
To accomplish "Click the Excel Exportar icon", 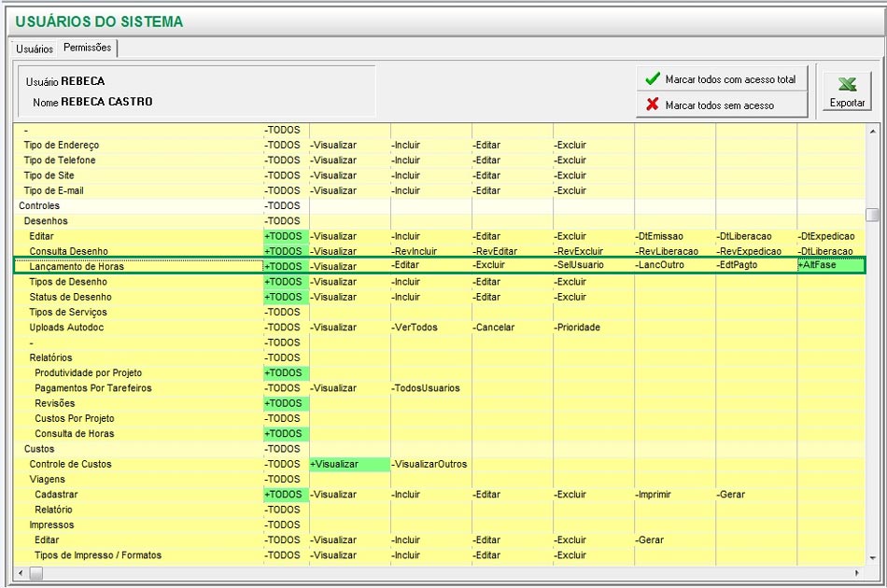I will 847,83.
